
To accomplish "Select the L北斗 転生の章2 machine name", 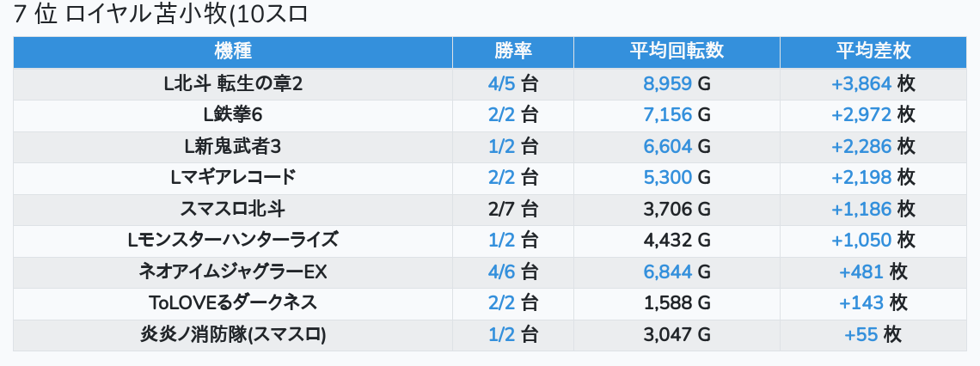I will coord(233,84).
